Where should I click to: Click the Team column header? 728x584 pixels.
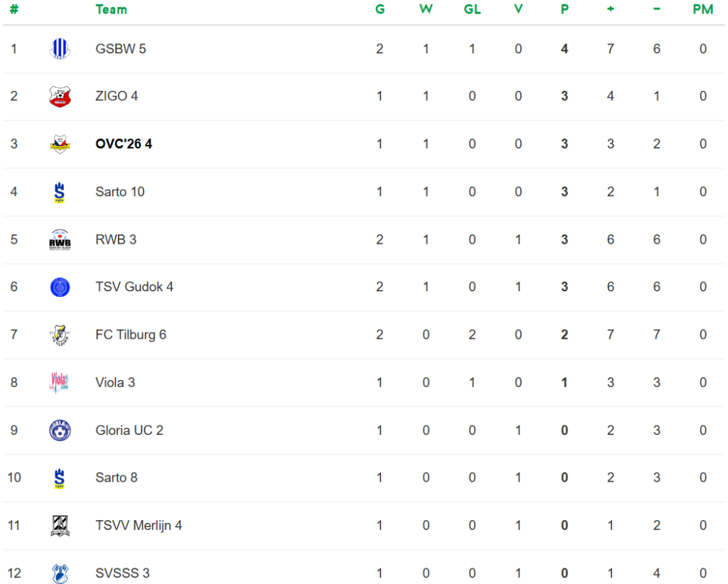[x=111, y=9]
